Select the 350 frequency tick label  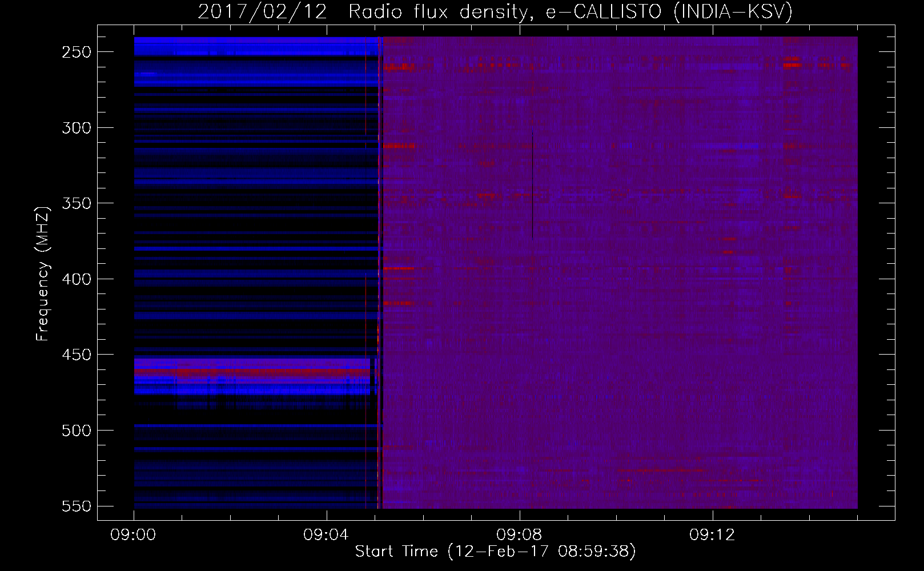[x=77, y=203]
